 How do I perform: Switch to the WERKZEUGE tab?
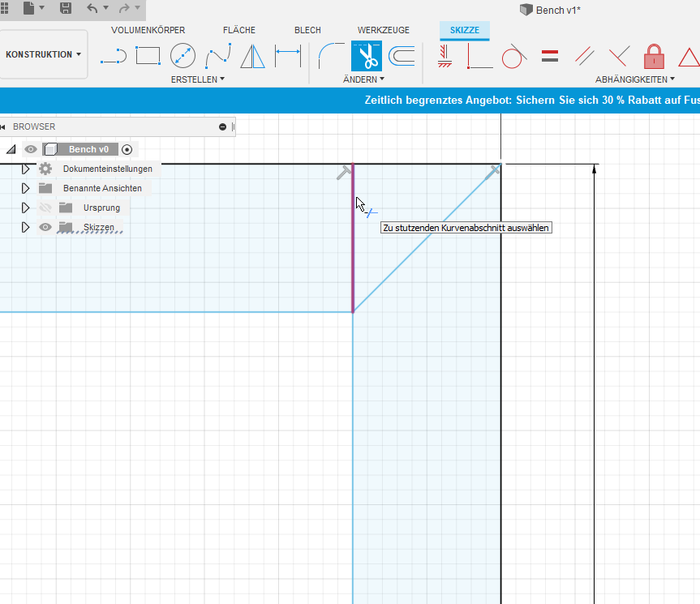click(383, 30)
